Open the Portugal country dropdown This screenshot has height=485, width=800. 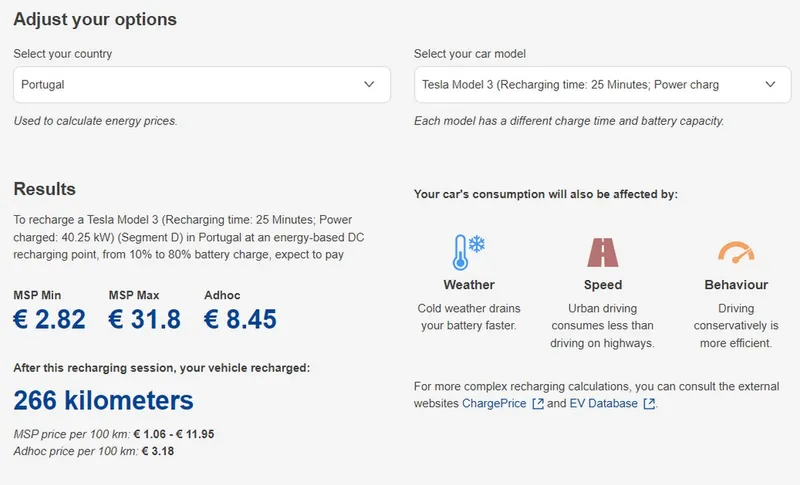(202, 85)
